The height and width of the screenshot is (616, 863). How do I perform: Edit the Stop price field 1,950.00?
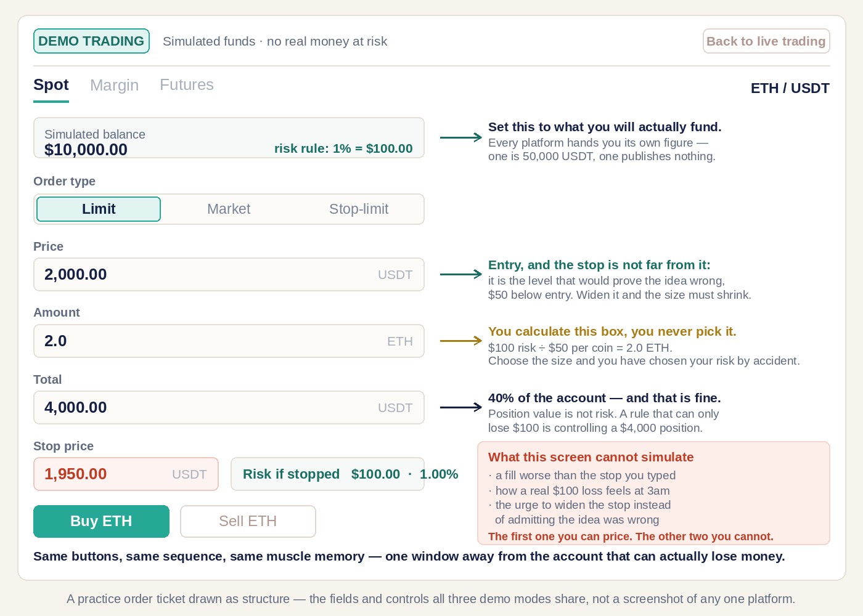pyautogui.click(x=126, y=474)
